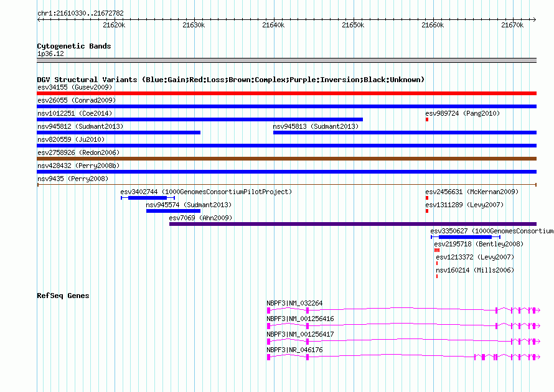Click the RefSeq Genes track title
The width and height of the screenshot is (554, 392).
(x=63, y=296)
